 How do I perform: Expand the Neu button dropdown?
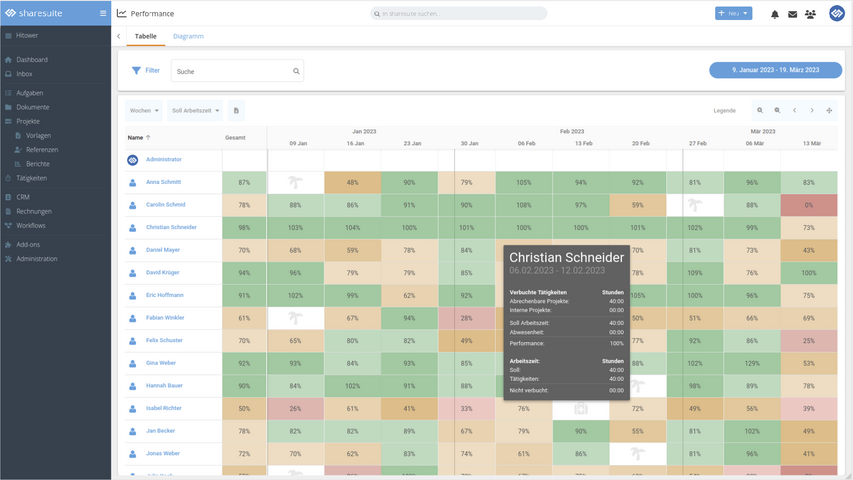[746, 14]
